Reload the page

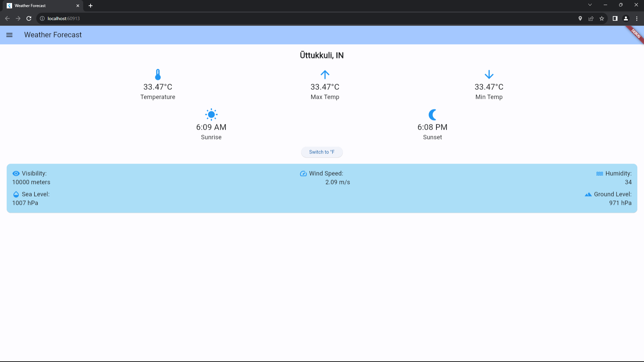pos(29,18)
